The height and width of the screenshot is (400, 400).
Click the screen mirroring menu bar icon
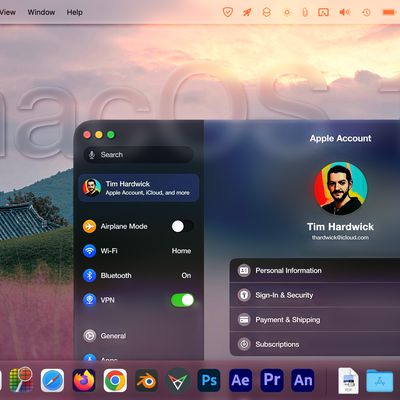(323, 12)
